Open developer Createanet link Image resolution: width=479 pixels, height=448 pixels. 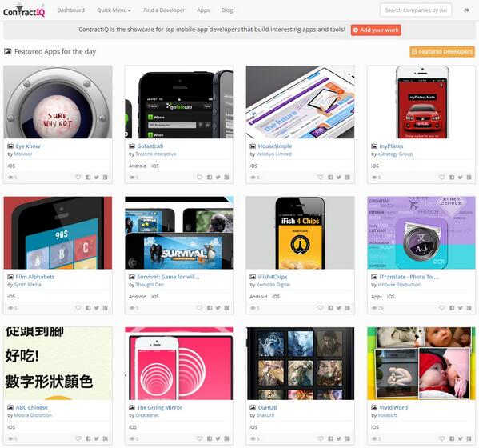[147, 416]
